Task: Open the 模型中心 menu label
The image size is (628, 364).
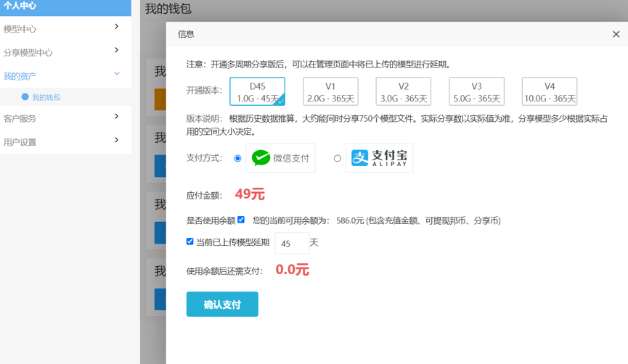Action: click(x=20, y=29)
